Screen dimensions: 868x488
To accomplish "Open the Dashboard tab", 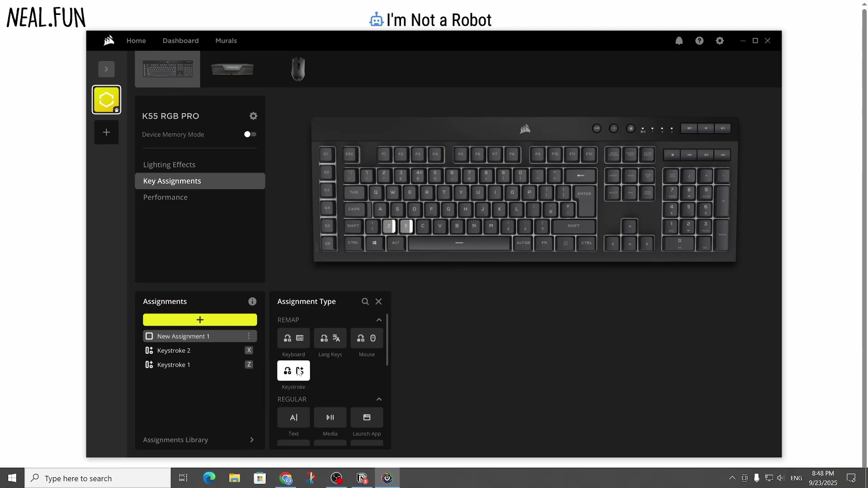I will tap(180, 41).
